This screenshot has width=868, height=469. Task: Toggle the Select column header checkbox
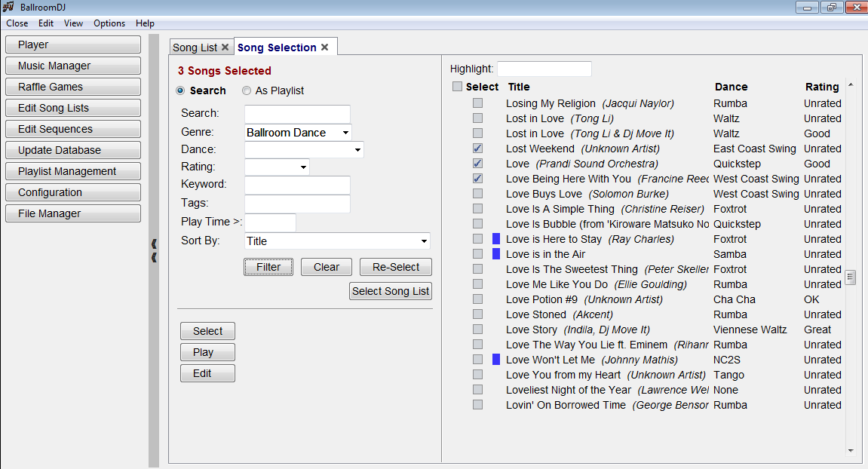(x=457, y=86)
